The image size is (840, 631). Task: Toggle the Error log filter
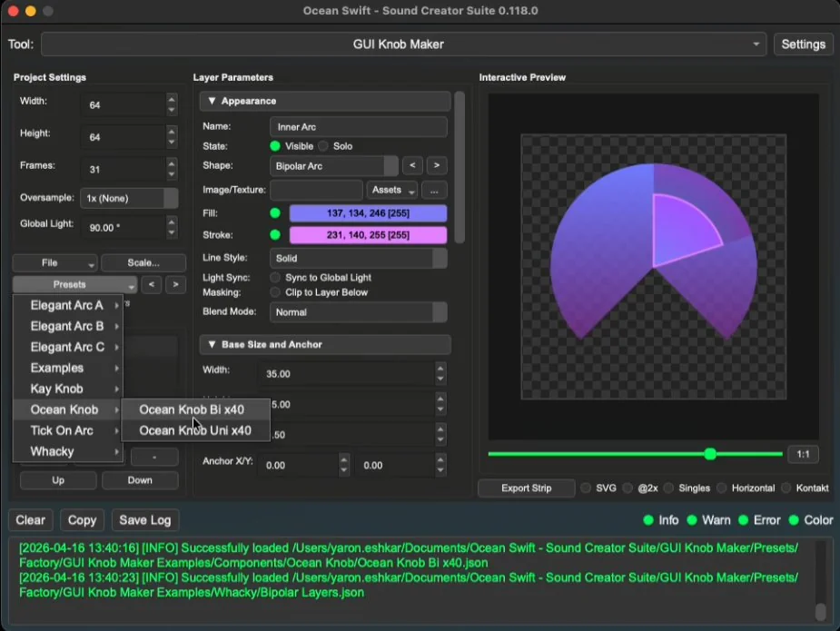(744, 520)
